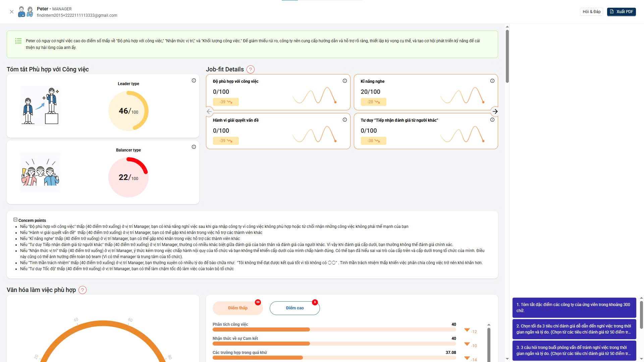
Task: Export the report with Xuất PDF
Action: pos(621,11)
